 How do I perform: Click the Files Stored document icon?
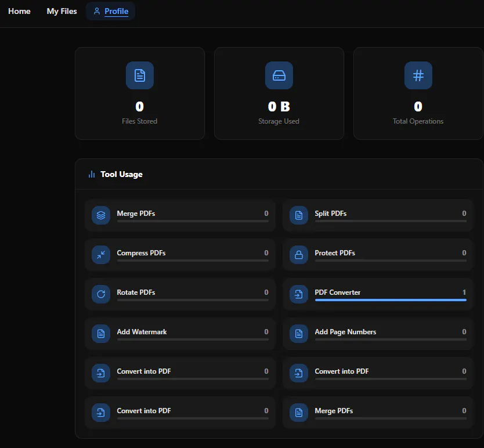140,75
